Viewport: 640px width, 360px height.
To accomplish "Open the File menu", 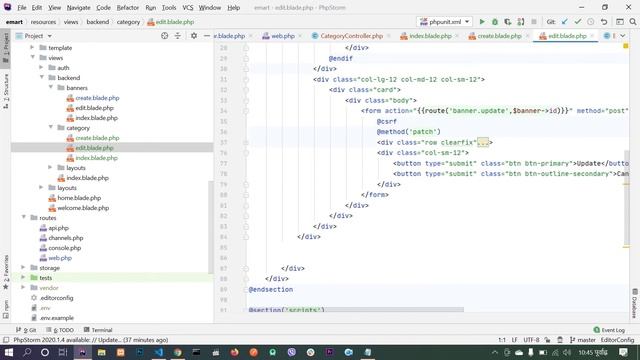I will (x=22, y=7).
